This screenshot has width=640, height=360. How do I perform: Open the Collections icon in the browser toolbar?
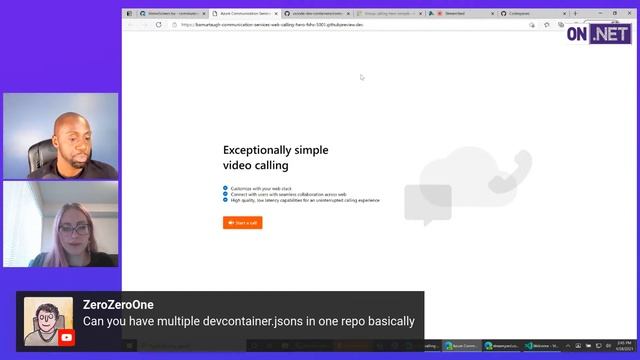coord(561,25)
